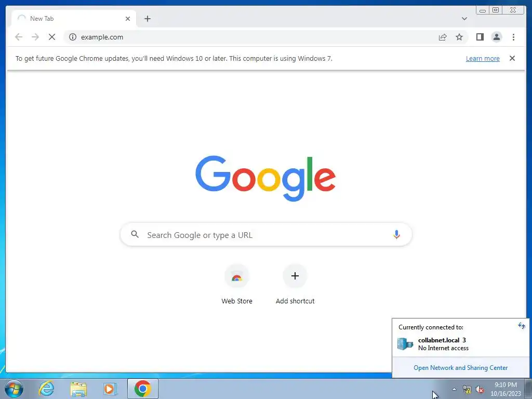Open the Chrome three-dot menu
This screenshot has height=399, width=532.
(x=513, y=37)
